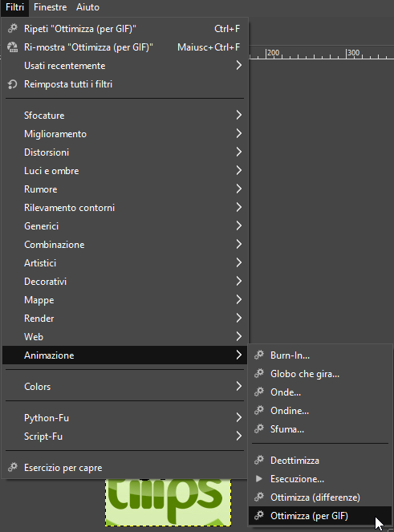Viewport: 394px width, 532px height.
Task: Open the Aiuto menu
Action: [x=87, y=7]
